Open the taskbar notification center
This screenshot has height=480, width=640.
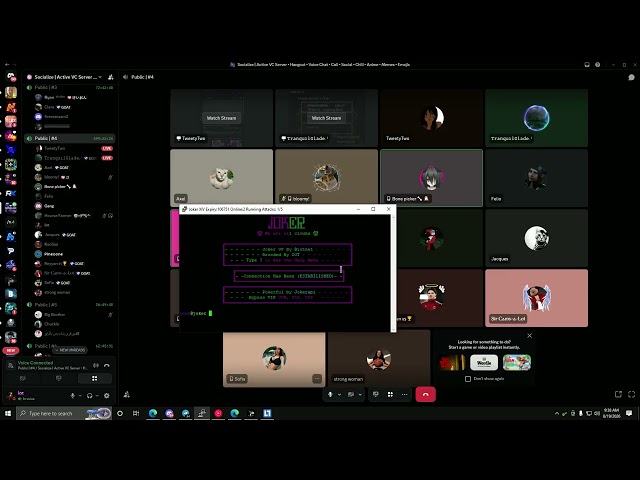tap(629, 413)
